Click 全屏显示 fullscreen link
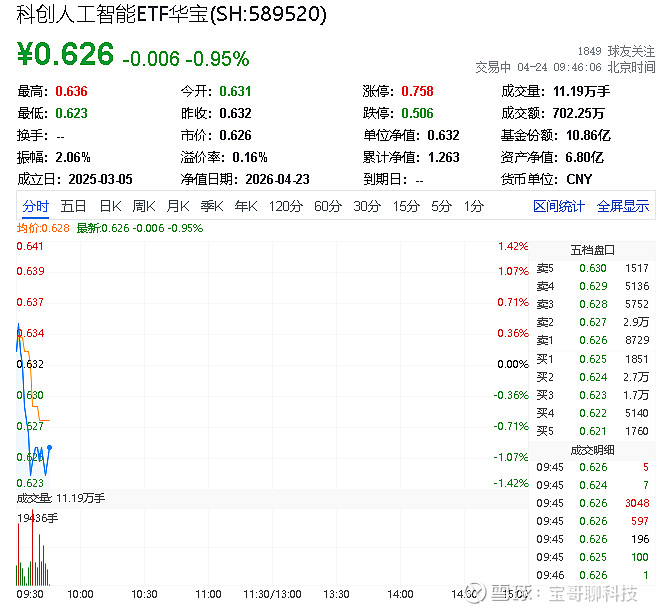Viewport: 656px width, 613px height. (623, 206)
